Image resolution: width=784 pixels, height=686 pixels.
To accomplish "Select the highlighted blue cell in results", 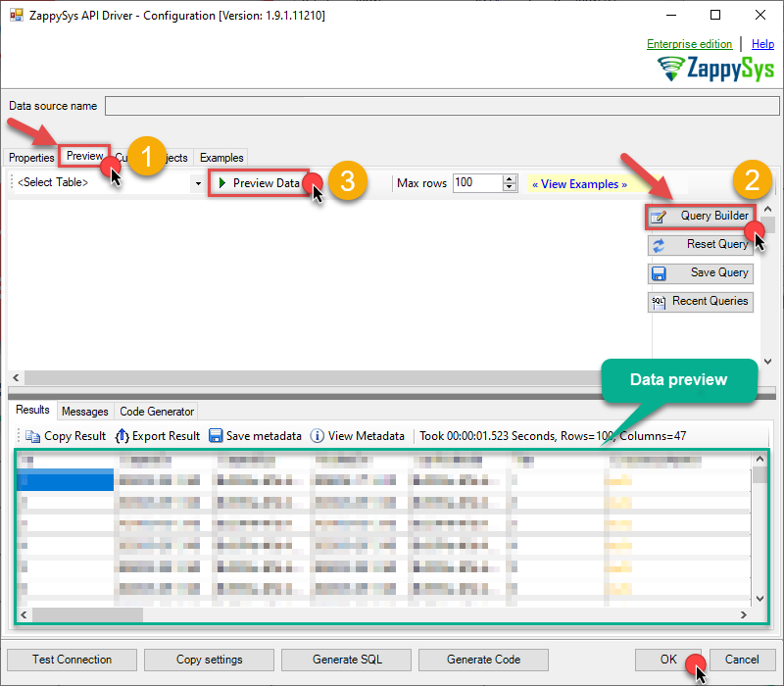I will pos(66,480).
